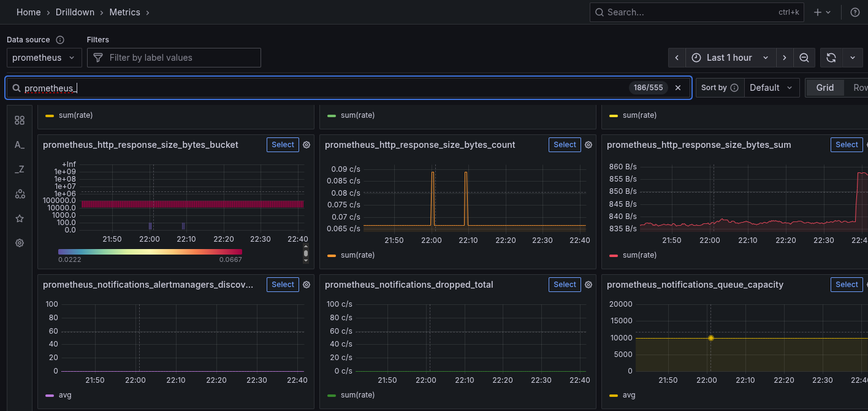Viewport: 868px width, 411px height.
Task: Click the 860 B/s axis label
Action: (x=622, y=167)
